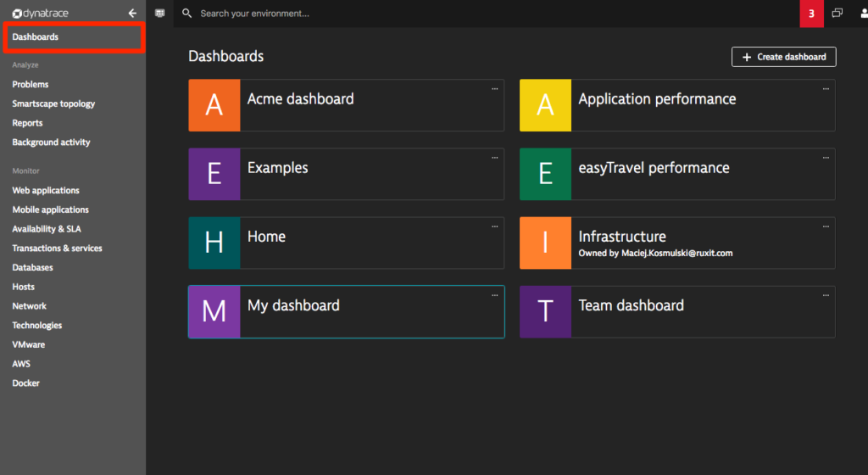This screenshot has width=868, height=475.
Task: Open the dashboard grid icon in the top bar
Action: point(160,14)
